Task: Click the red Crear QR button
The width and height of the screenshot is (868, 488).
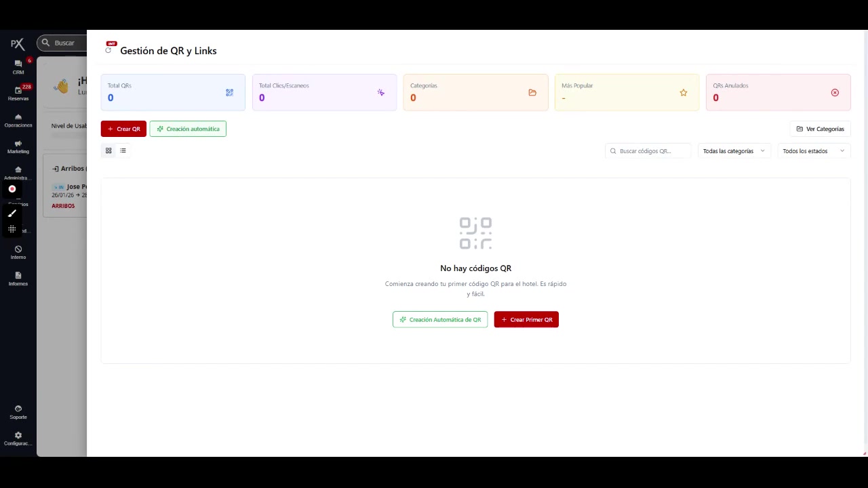Action: coord(123,129)
